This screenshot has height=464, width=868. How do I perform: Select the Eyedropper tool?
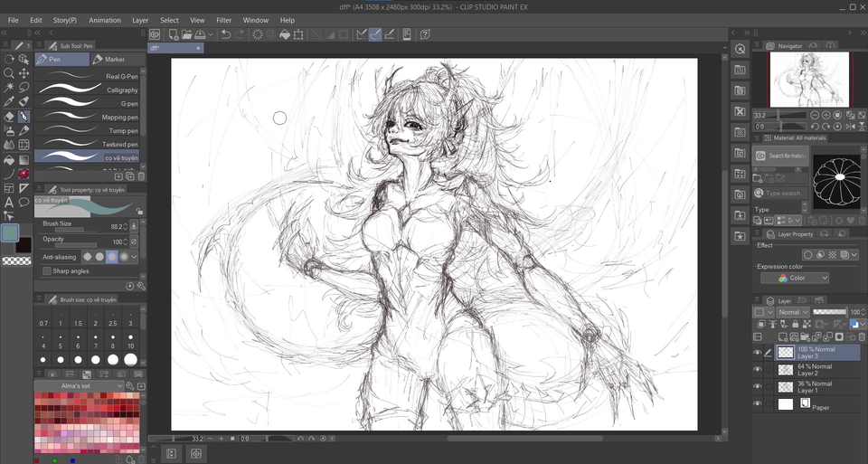(9, 102)
